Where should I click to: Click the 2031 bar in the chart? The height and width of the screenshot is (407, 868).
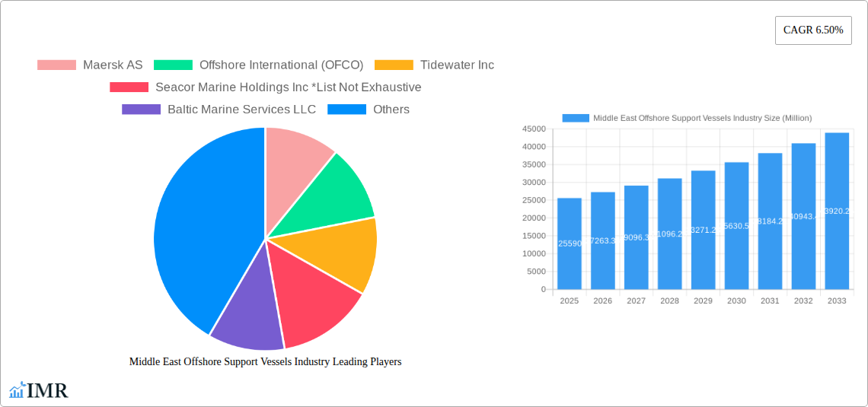click(x=770, y=221)
